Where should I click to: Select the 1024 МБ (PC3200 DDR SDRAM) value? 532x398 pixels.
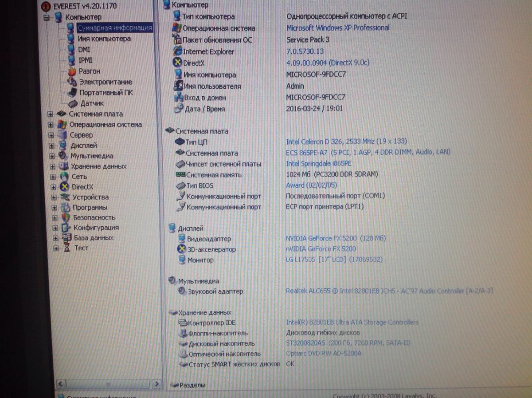coord(332,174)
